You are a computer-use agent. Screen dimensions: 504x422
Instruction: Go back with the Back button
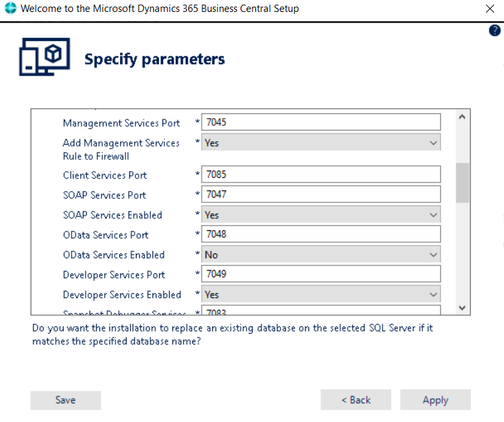click(356, 400)
